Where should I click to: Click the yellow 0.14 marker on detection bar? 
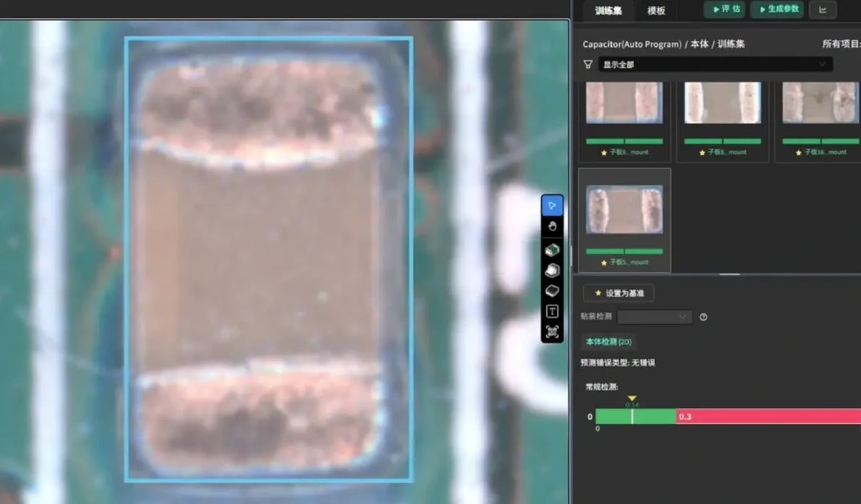click(x=632, y=399)
